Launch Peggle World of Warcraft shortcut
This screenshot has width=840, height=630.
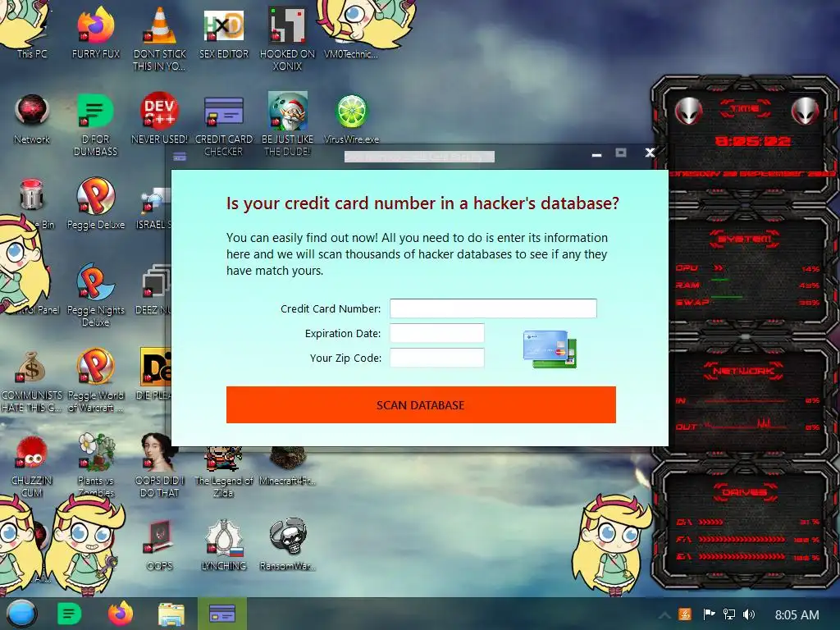95,379
